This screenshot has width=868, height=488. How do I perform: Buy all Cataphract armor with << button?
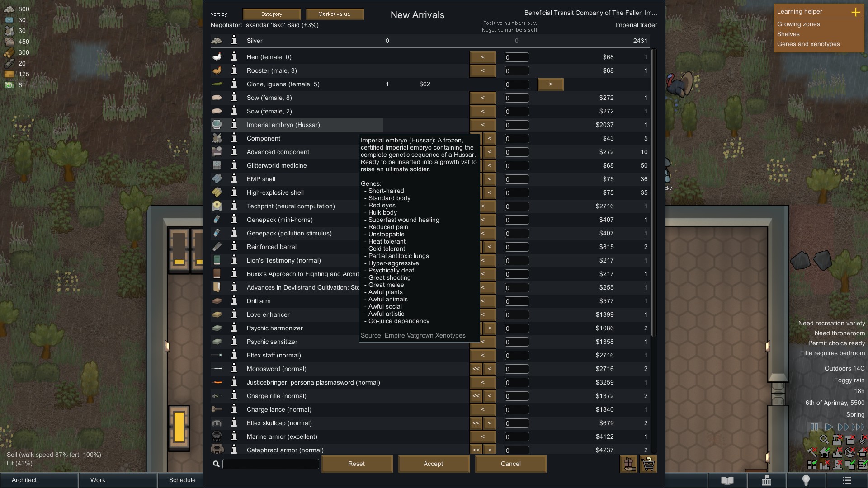[476, 450]
